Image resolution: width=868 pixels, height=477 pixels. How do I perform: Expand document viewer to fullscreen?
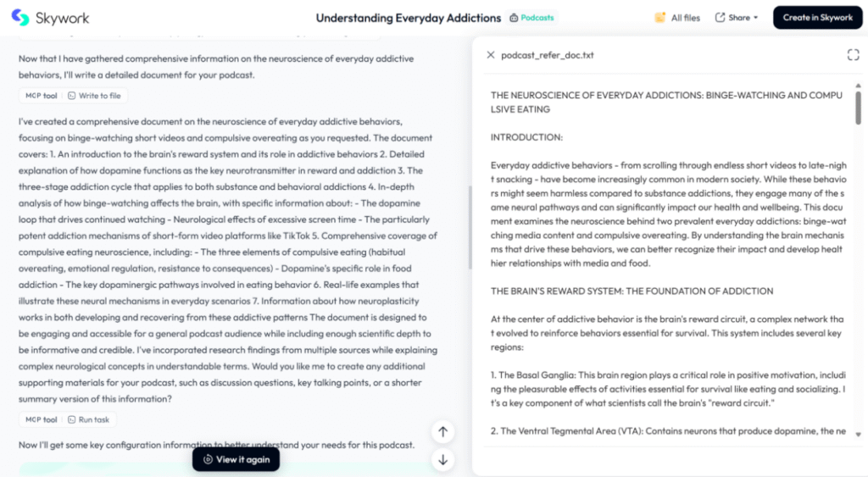click(x=853, y=55)
